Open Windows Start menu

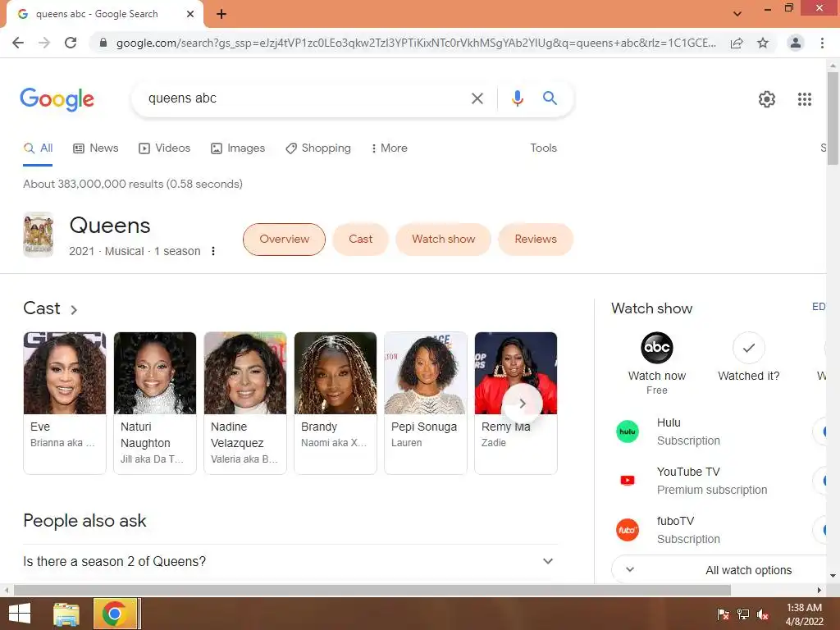[x=20, y=614]
